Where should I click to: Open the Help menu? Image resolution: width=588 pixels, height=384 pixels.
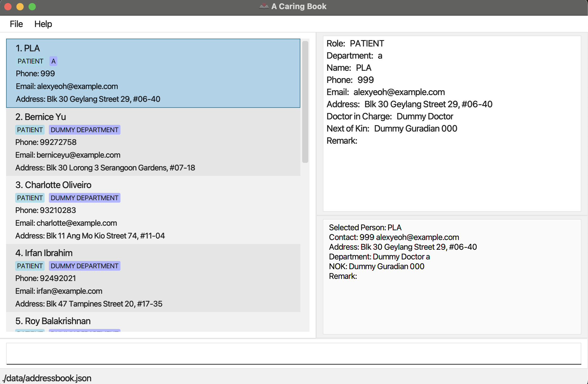tap(43, 24)
